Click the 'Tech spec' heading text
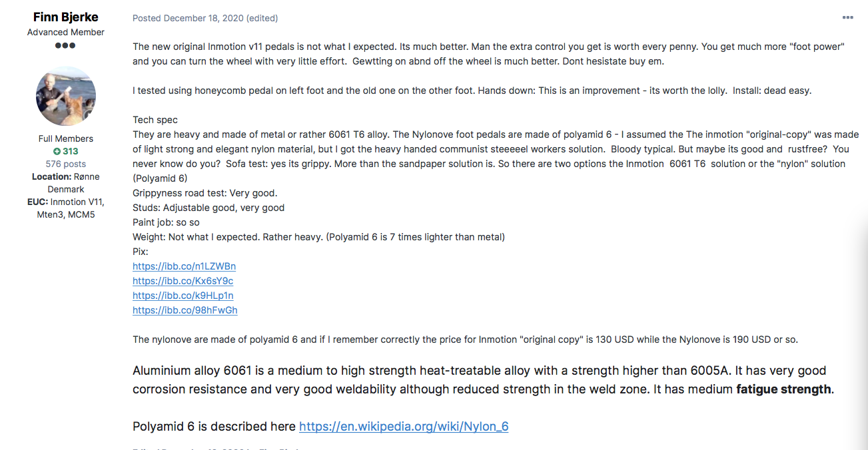The image size is (868, 450). click(155, 120)
